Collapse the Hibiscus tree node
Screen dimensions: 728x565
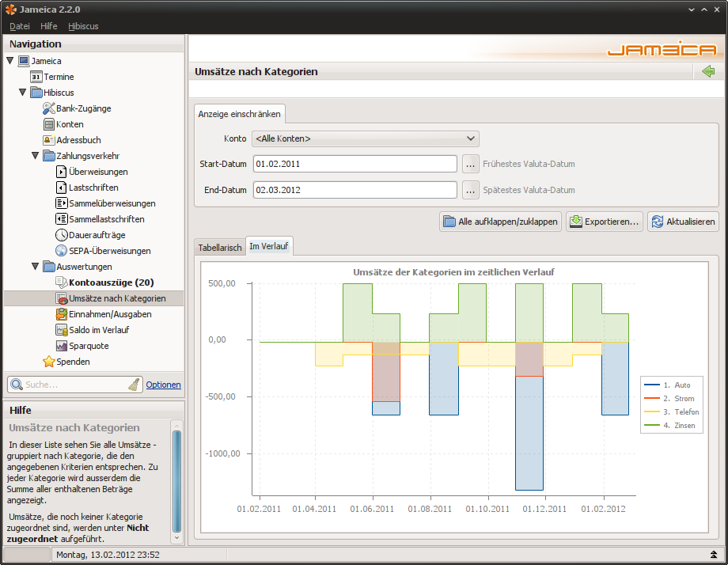[x=22, y=93]
